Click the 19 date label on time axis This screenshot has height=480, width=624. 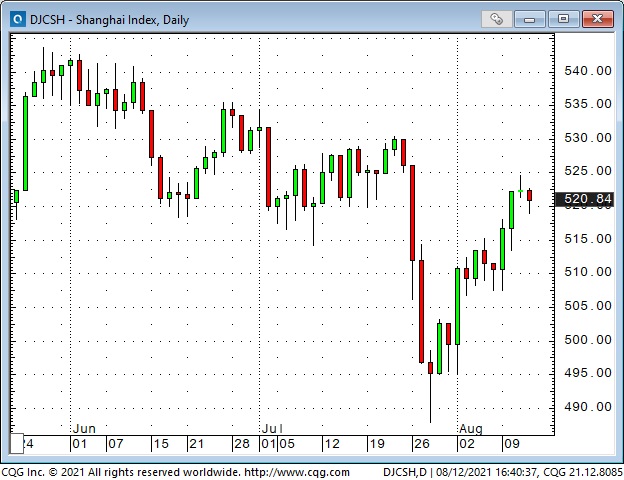pyautogui.click(x=377, y=444)
